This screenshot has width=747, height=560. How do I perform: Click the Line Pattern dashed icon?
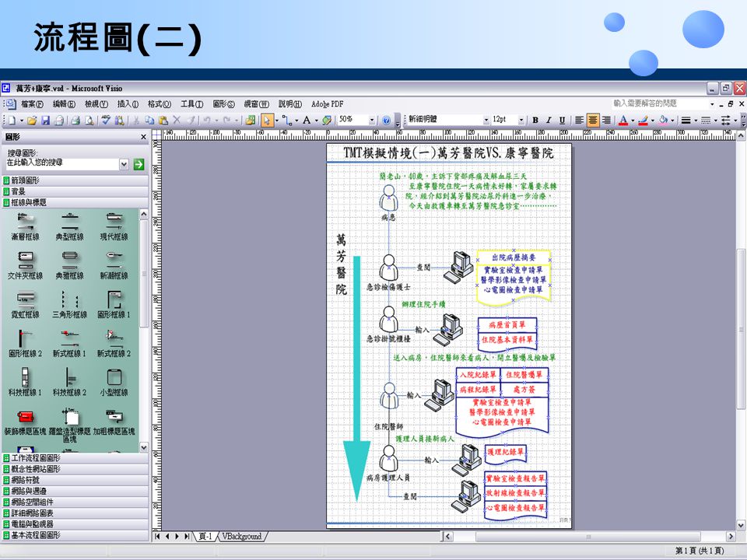[x=706, y=121]
